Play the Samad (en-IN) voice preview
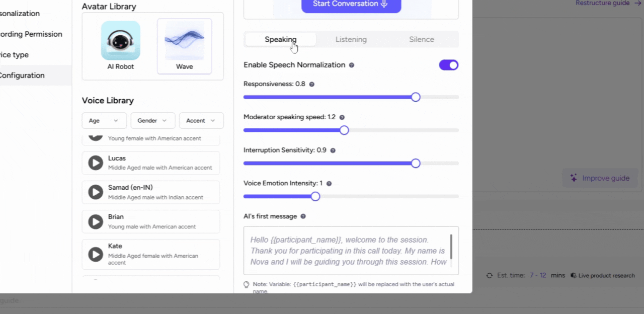Viewport: 644px width, 314px height. click(95, 192)
